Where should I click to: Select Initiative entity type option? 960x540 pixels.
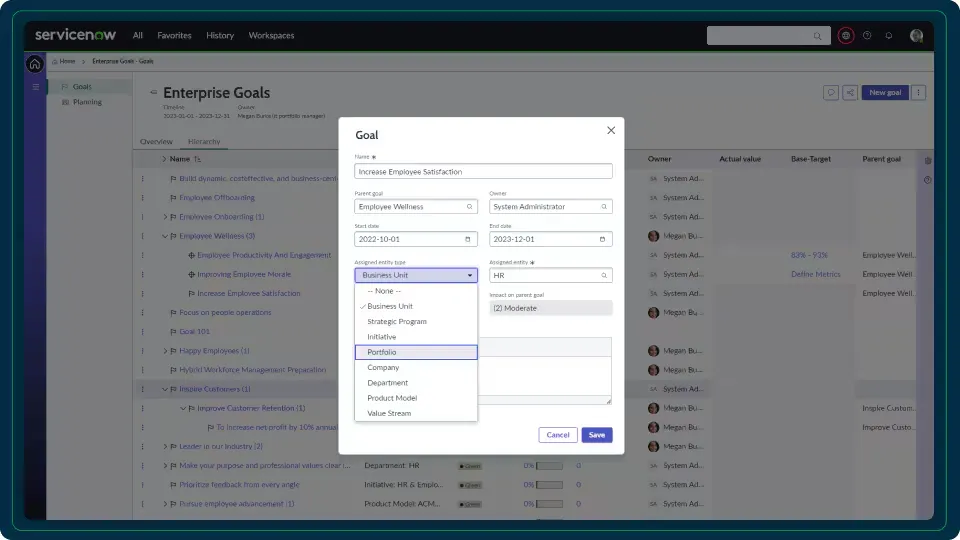point(416,337)
